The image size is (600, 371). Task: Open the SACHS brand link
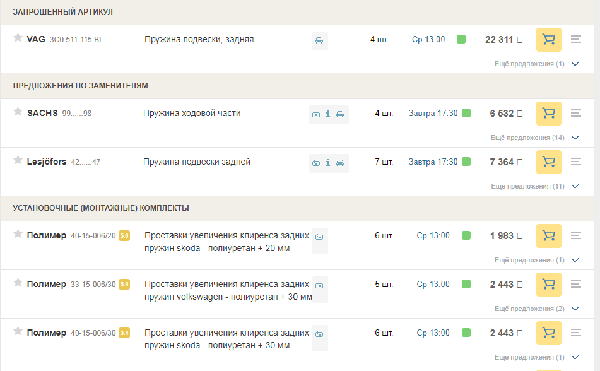(x=42, y=113)
